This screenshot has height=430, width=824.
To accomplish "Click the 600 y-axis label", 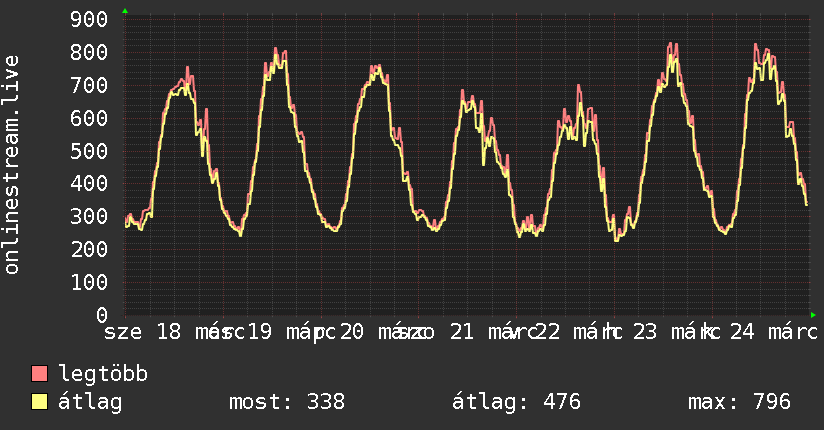I will click(89, 118).
